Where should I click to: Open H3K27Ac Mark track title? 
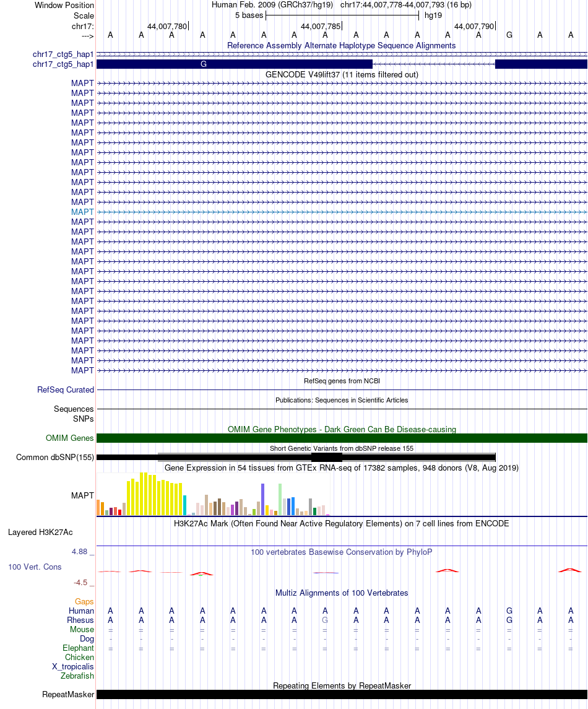[342, 524]
